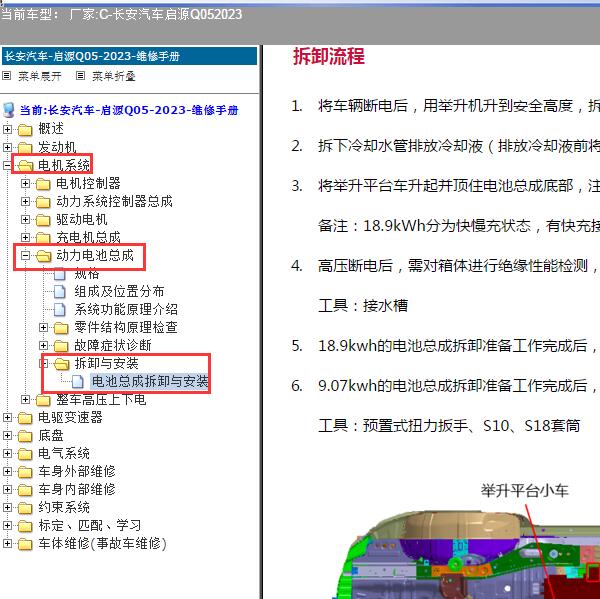
Task: Click the vehicle underbody diagram image
Action: (466, 555)
